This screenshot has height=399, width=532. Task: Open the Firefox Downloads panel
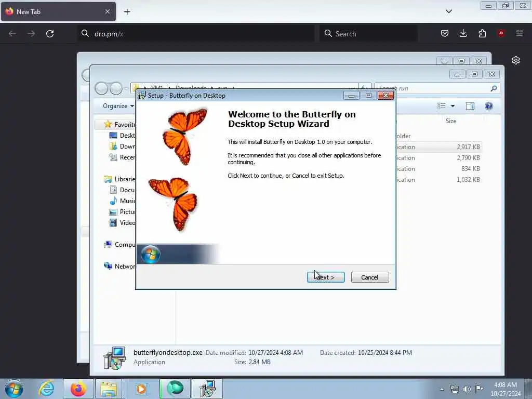[x=463, y=33]
